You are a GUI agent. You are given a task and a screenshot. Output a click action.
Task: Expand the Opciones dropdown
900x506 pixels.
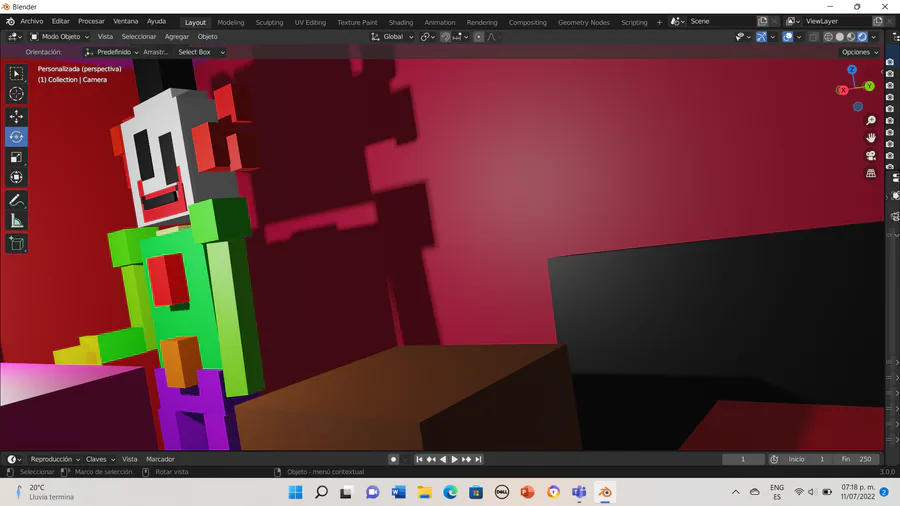click(860, 52)
